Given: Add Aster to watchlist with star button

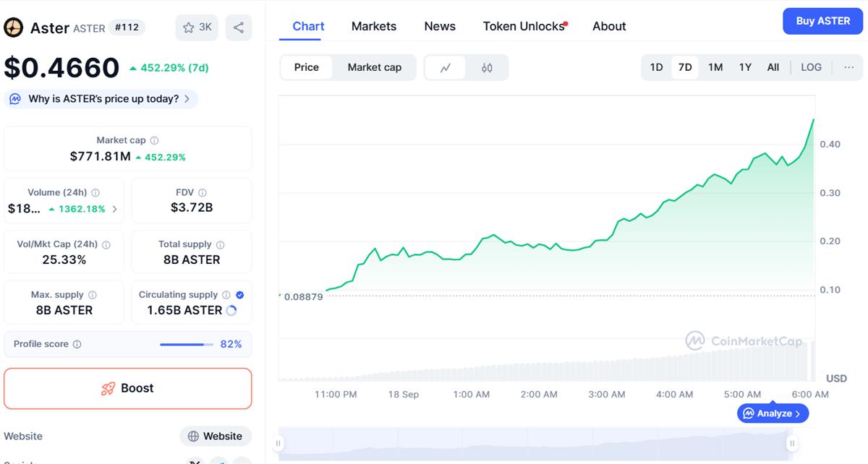Looking at the screenshot, I should pos(197,27).
